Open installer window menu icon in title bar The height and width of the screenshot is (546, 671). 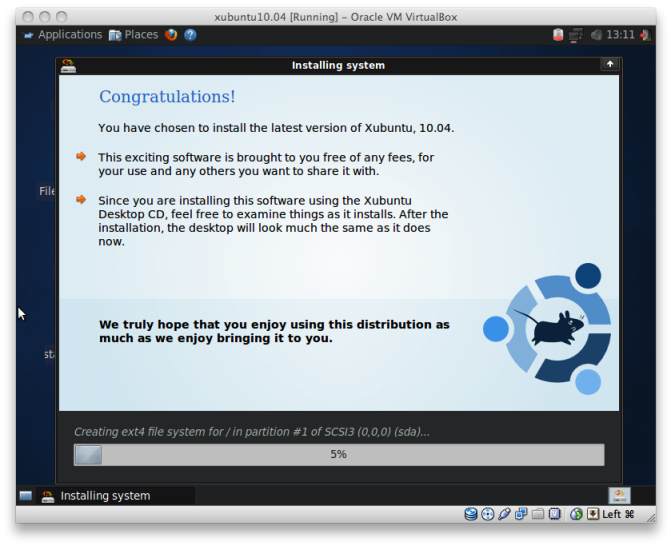point(68,65)
